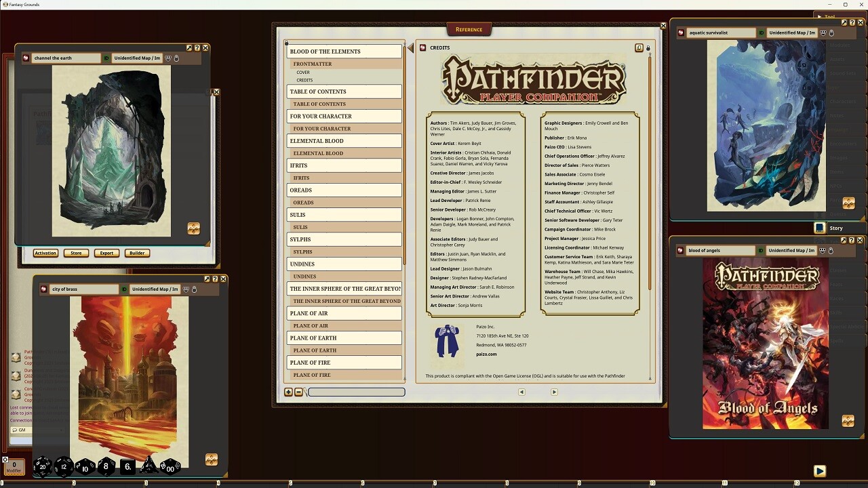Viewport: 868px width, 488px height.
Task: Click token mask icon in blood of angels
Action: [823, 251]
